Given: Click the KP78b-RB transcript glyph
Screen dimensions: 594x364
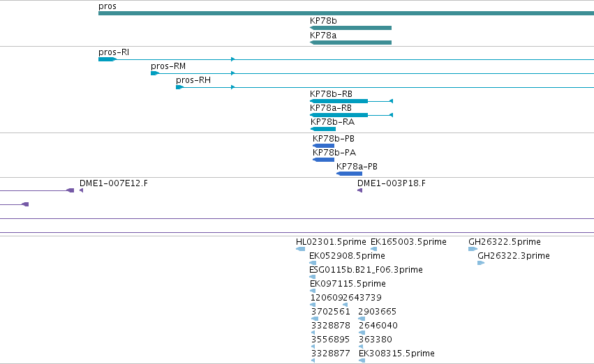Looking at the screenshot, I should click(351, 101).
